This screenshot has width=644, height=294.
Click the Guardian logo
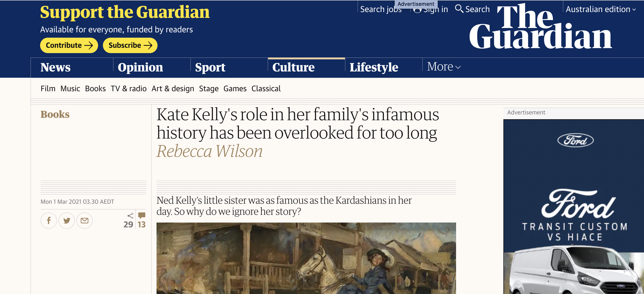tap(541, 27)
